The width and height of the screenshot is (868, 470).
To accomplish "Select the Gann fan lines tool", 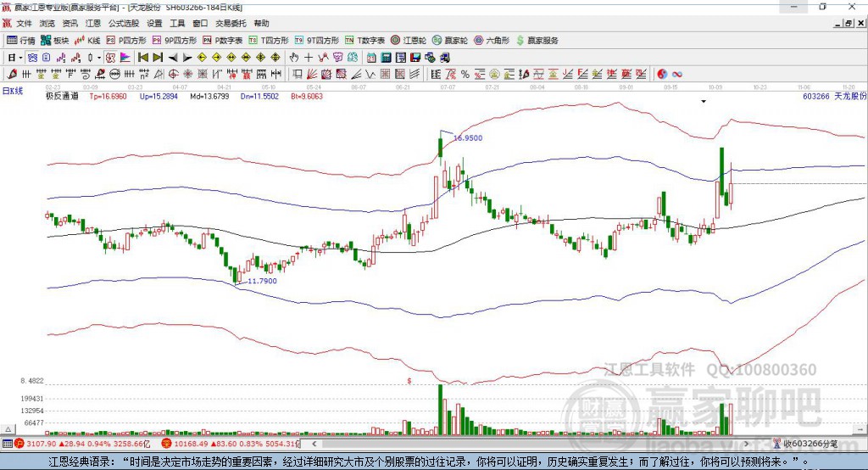I will click(x=312, y=74).
